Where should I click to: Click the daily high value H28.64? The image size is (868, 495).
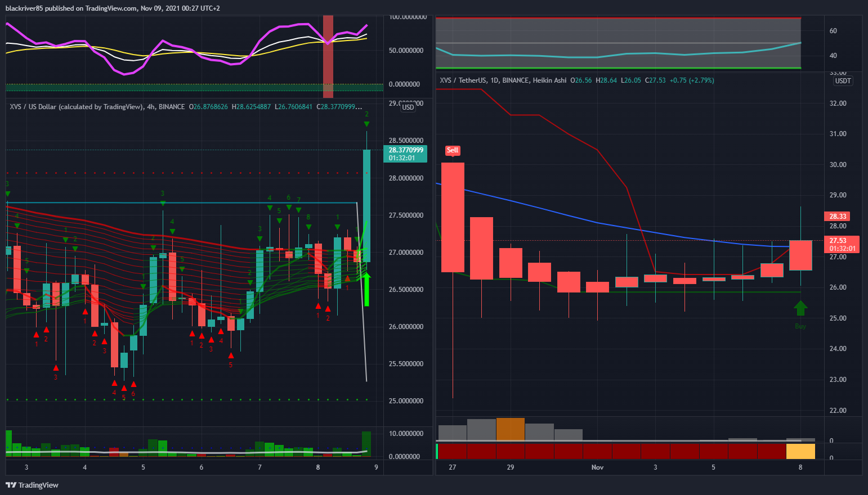[606, 80]
